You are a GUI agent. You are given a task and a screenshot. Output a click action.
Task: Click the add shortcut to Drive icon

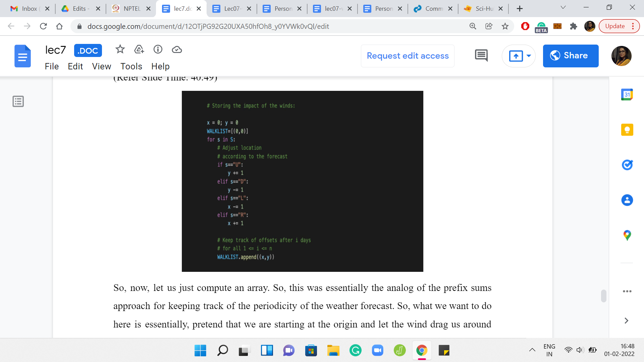tap(139, 50)
